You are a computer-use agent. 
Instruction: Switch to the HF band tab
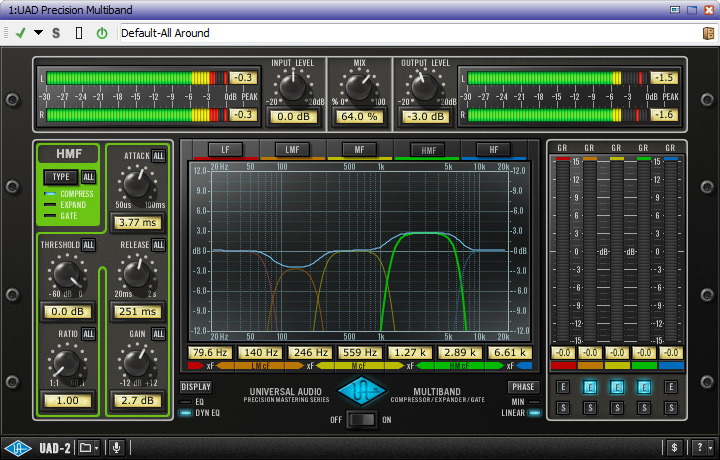(494, 150)
